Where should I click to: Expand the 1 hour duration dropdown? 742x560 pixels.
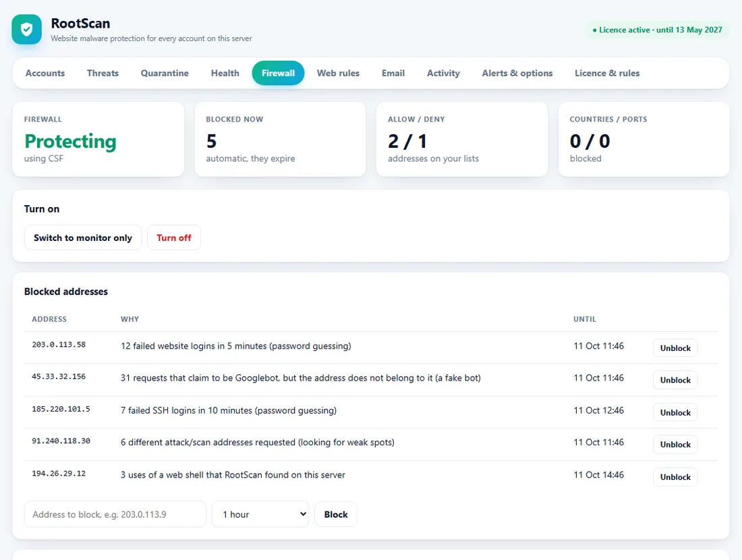260,515
